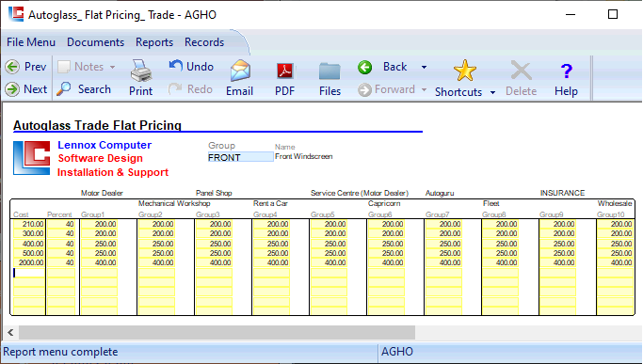Viewport: 643px width, 364px height.
Task: Click the Shortcuts star icon
Action: (x=465, y=71)
